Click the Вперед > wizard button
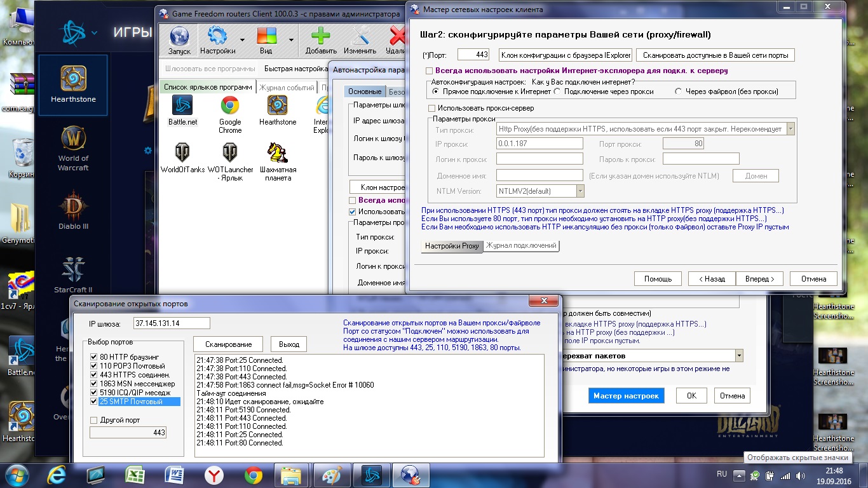 point(759,278)
